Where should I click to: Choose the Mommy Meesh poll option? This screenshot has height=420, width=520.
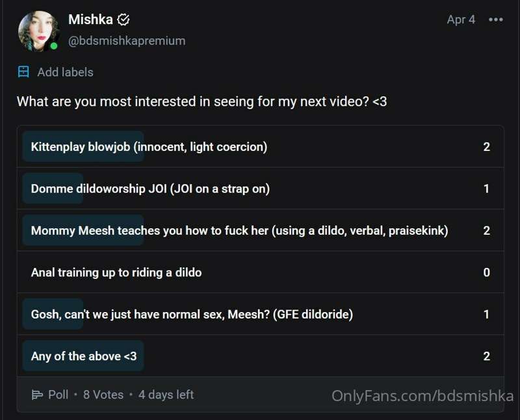click(261, 230)
